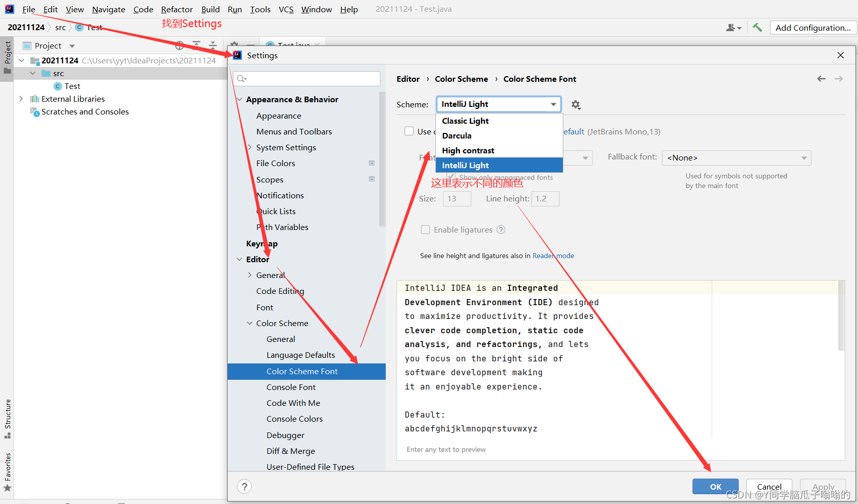Focus the Settings search field
Screen dimensions: 858x504
click(306, 79)
